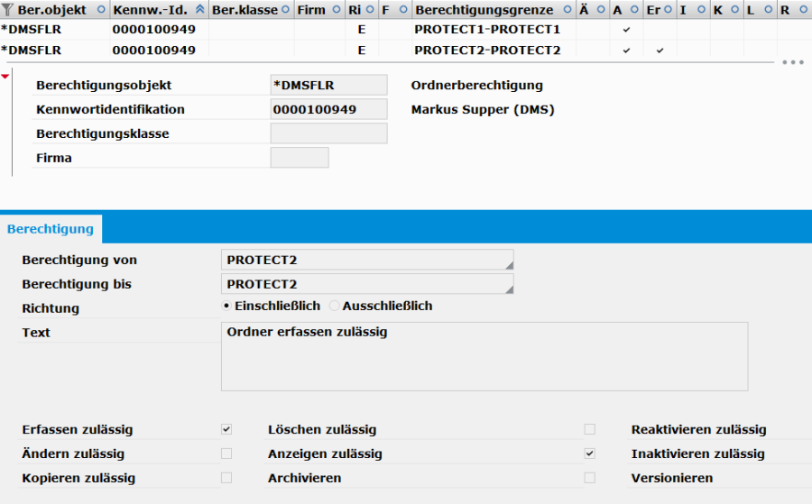812x504 pixels.
Task: Click the circle icon in Er column header
Action: 668,10
